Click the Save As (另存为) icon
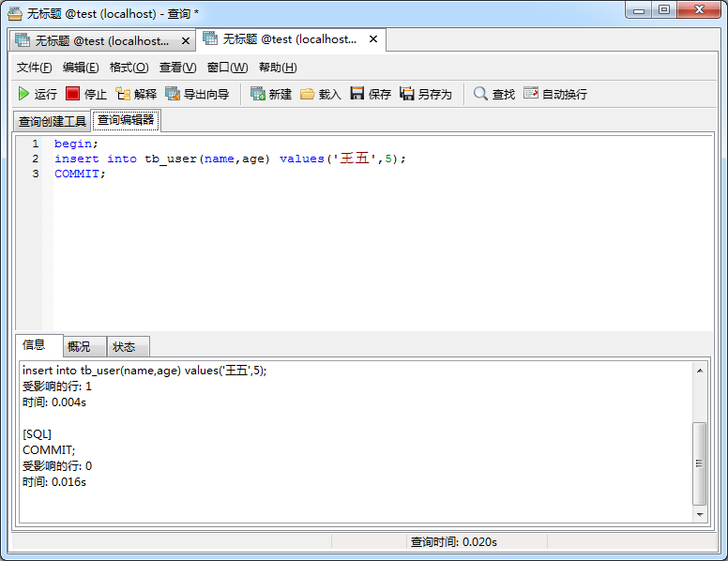The height and width of the screenshot is (561, 728). [x=407, y=94]
